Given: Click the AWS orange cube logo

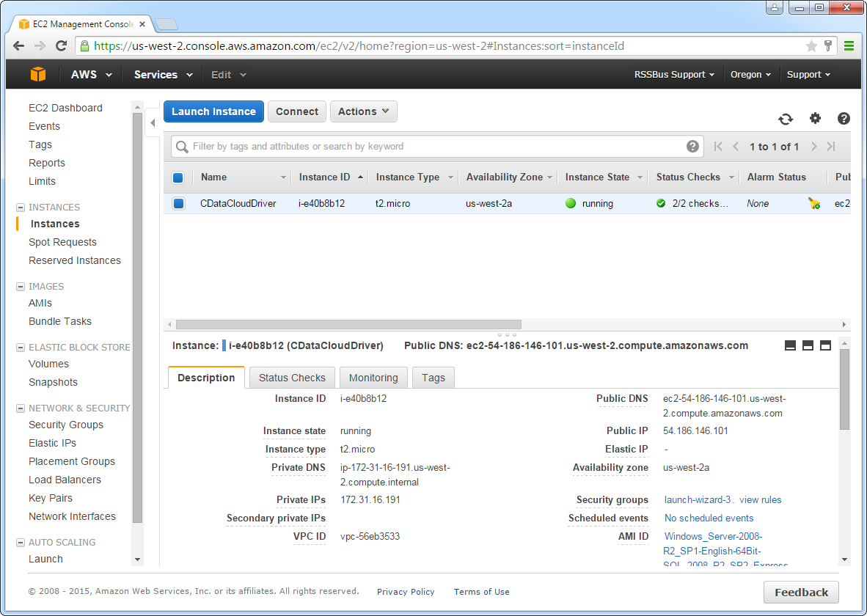Looking at the screenshot, I should (x=38, y=74).
